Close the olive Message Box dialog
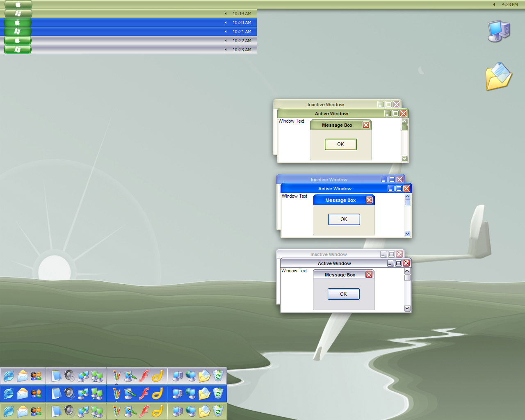Screen dimensions: 525x420 (x=366, y=125)
